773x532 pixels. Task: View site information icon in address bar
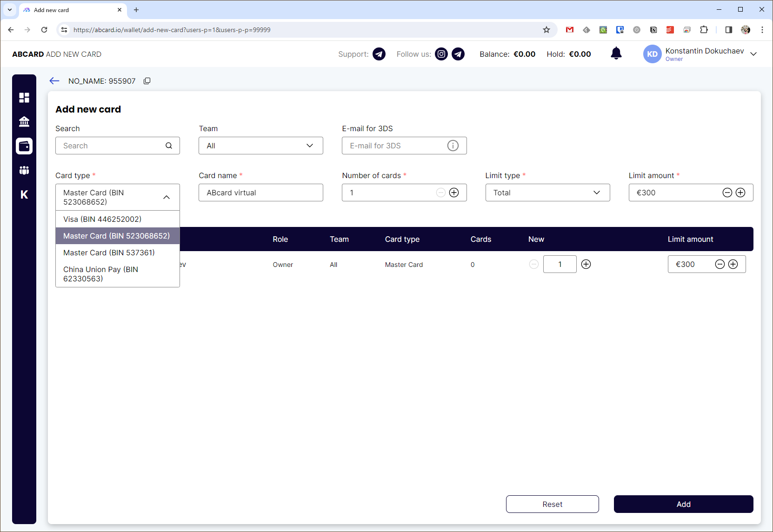[x=64, y=30]
